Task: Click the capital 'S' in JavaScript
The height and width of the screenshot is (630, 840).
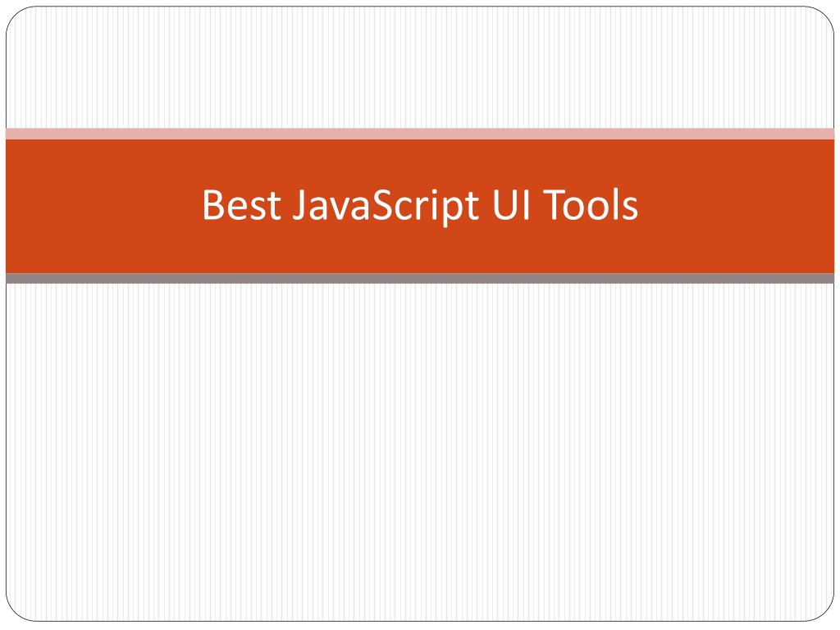Action: point(382,204)
